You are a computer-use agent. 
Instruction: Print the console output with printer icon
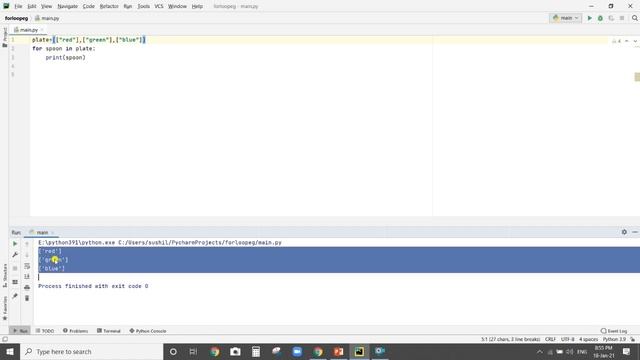click(x=27, y=287)
